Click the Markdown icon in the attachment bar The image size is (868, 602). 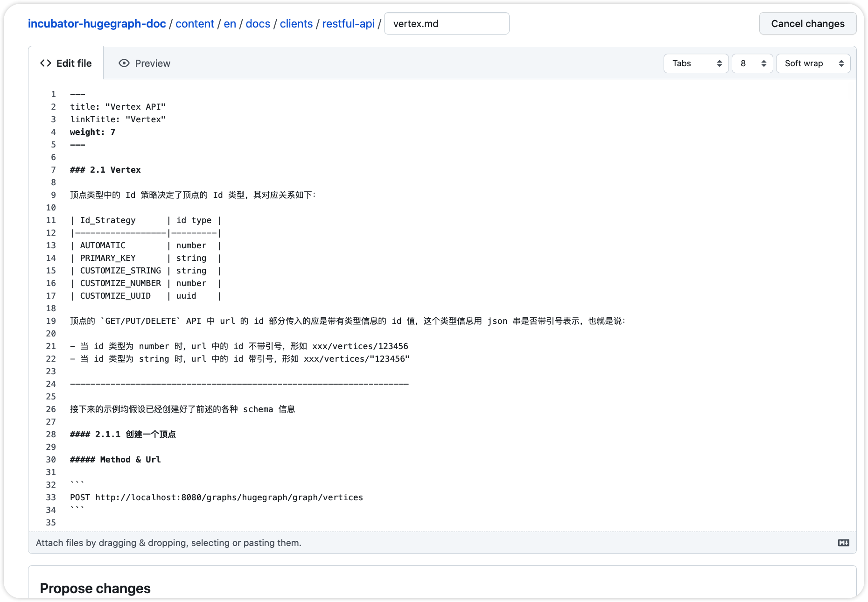pyautogui.click(x=843, y=543)
